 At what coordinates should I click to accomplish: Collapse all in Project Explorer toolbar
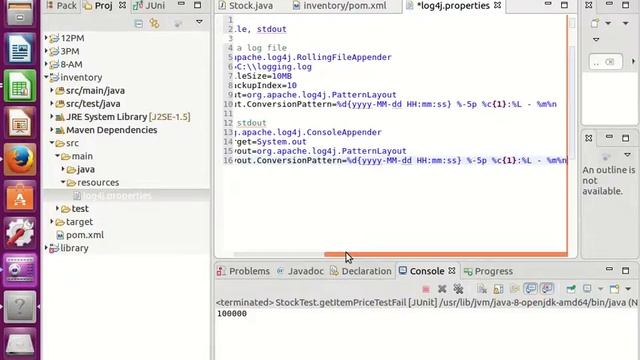(139, 24)
